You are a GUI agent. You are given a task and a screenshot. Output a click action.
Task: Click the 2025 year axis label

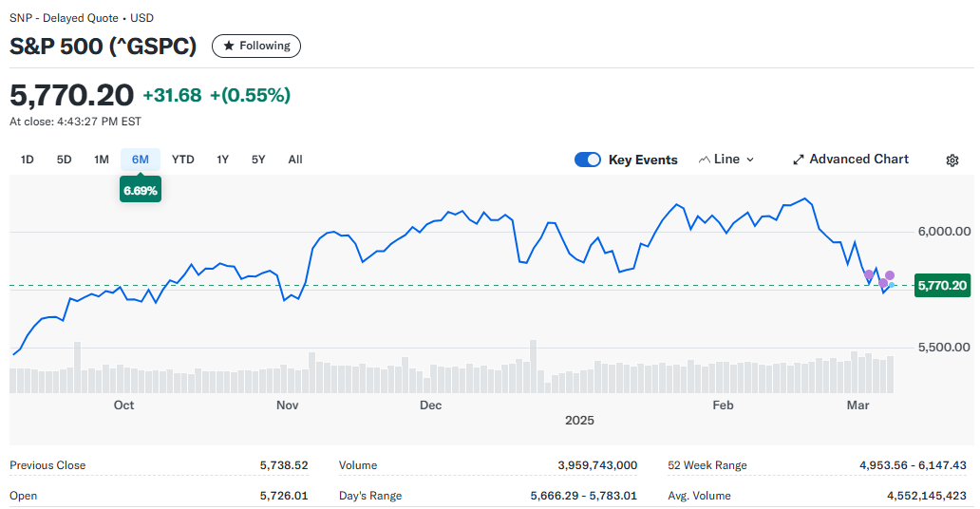pos(579,420)
